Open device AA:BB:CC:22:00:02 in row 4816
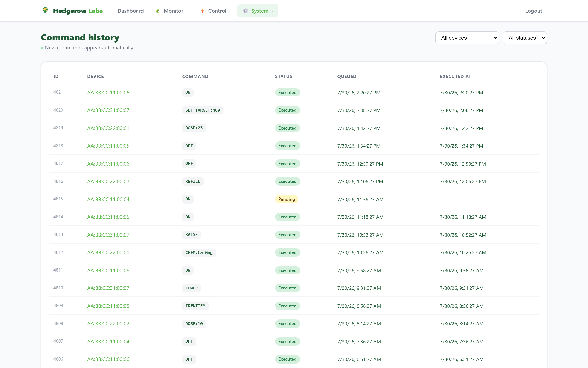The height and width of the screenshot is (368, 588). (108, 181)
